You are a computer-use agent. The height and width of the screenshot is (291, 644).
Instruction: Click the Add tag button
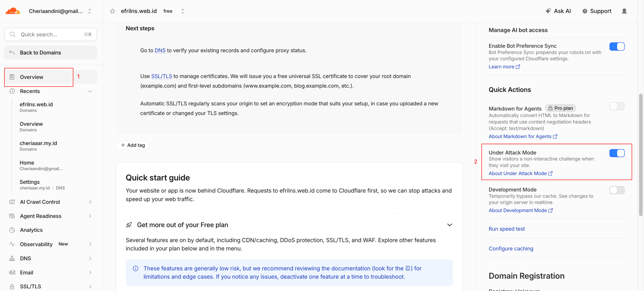coord(133,145)
